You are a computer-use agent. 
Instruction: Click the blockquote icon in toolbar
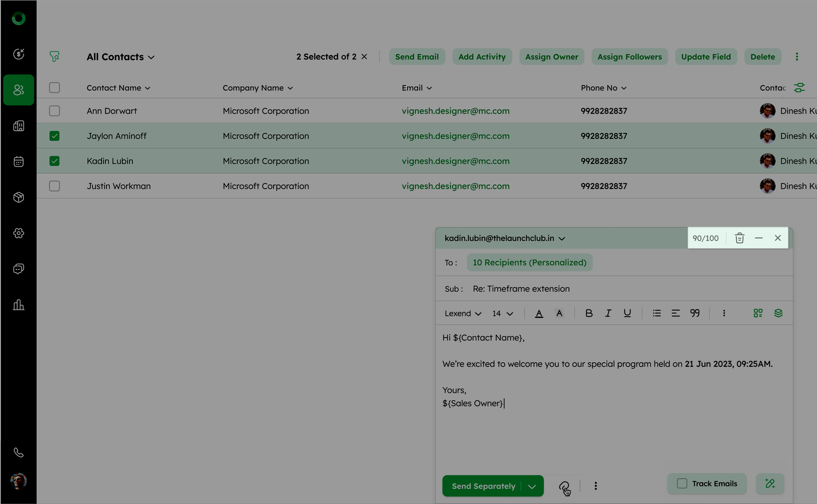pyautogui.click(x=695, y=313)
